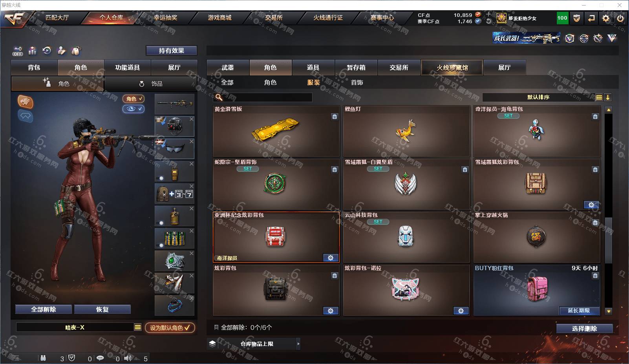Click the 全部解除 button
Screen dimensions: 629x364
44,309
